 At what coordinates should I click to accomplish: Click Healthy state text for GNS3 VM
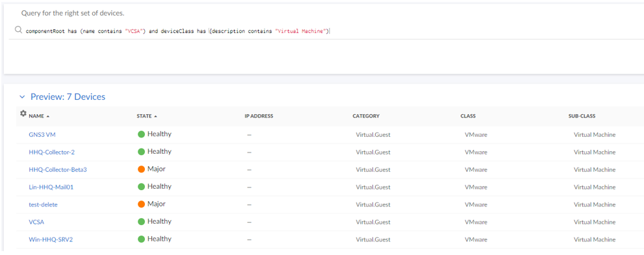[x=159, y=134]
